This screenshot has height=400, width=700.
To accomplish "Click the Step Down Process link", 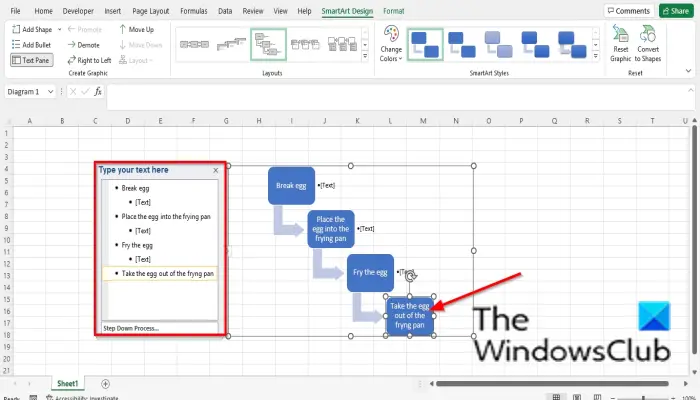I will coord(131,328).
